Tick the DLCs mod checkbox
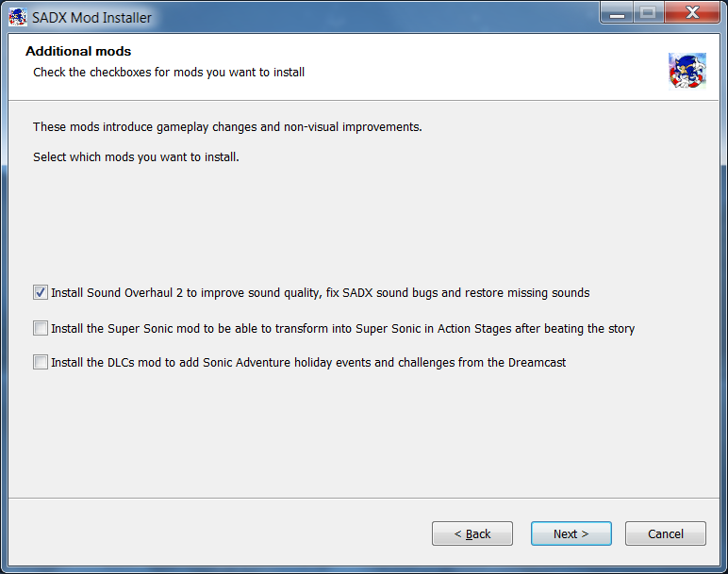 [x=41, y=362]
